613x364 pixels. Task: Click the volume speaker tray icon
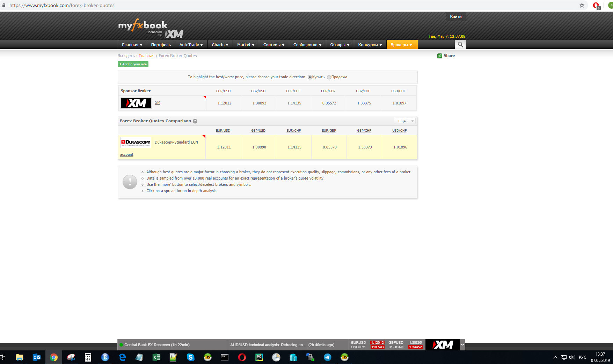point(572,357)
